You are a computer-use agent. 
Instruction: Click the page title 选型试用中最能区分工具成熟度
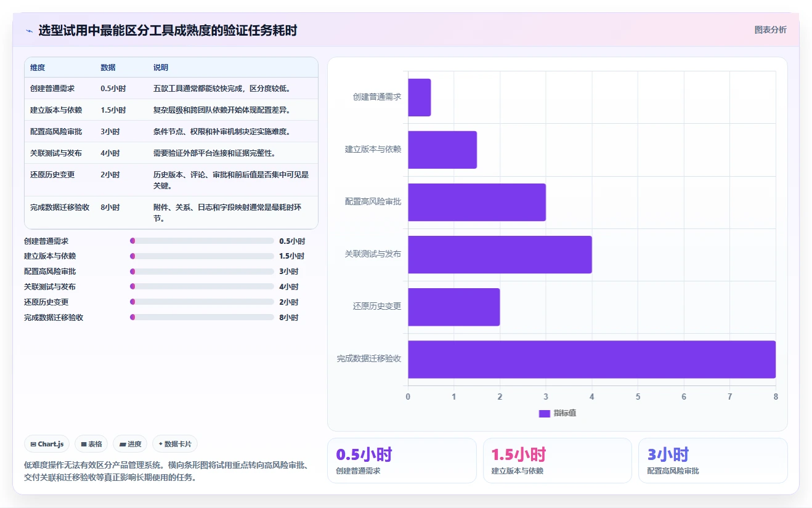tap(168, 30)
